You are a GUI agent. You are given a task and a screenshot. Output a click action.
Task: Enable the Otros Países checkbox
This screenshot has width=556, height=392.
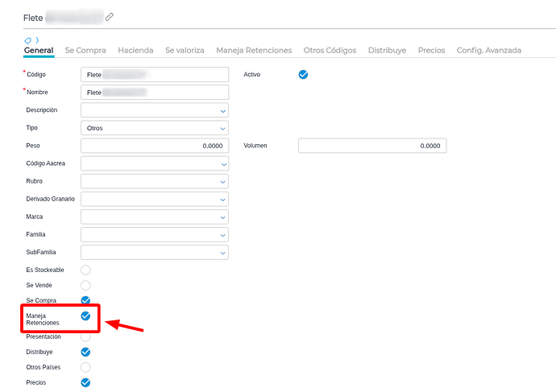pyautogui.click(x=85, y=367)
